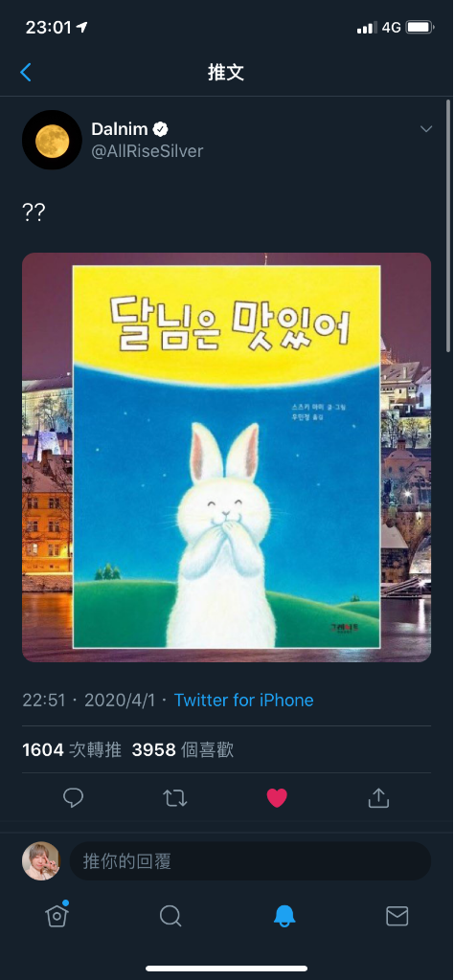Tap the share upload icon
454x980 pixels.
coord(379,797)
